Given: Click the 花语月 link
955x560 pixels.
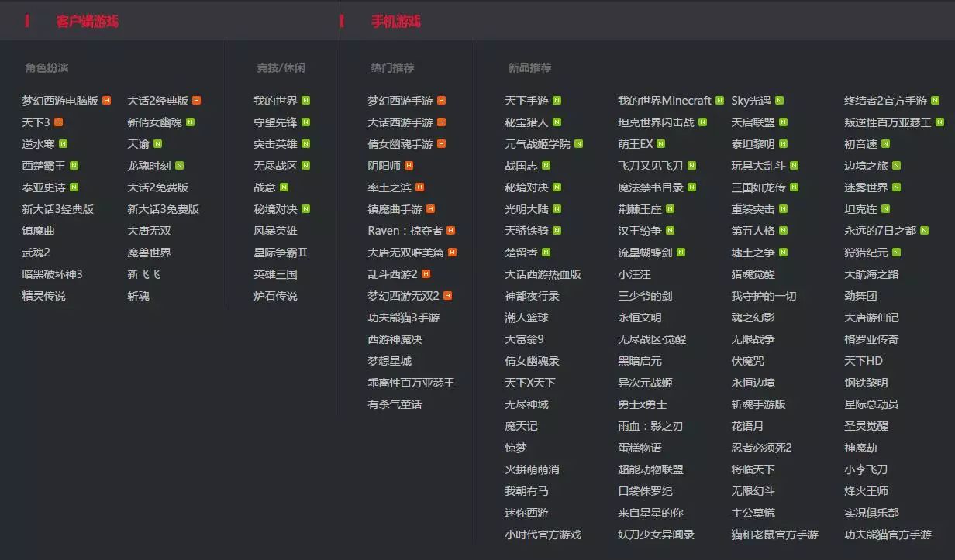Looking at the screenshot, I should coord(747,426).
